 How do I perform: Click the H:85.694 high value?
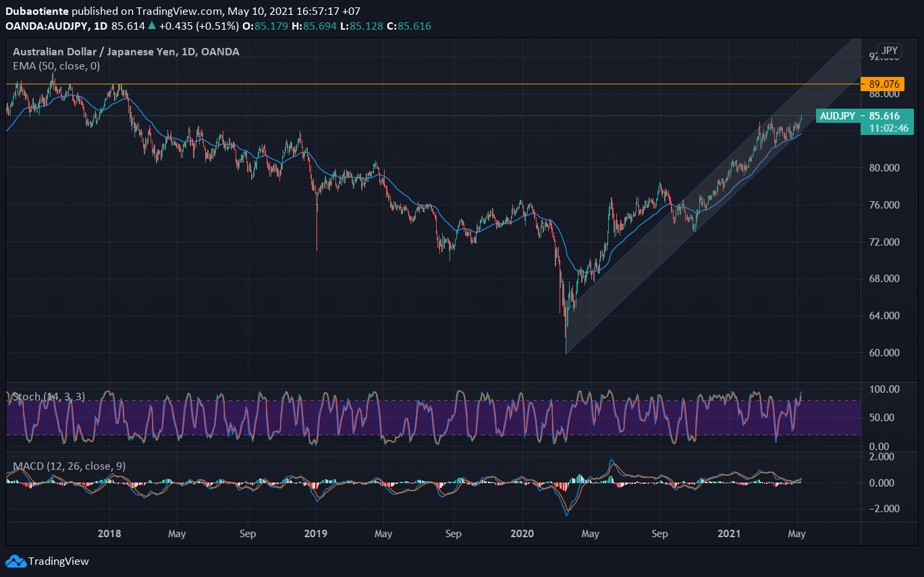315,26
